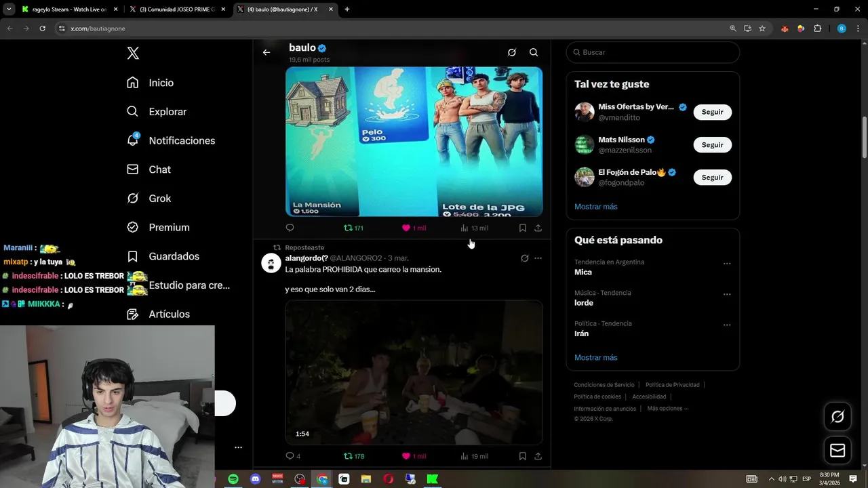Screen dimensions: 868x488
Task: Click Grok icon in baulo profile header
Action: click(x=512, y=52)
